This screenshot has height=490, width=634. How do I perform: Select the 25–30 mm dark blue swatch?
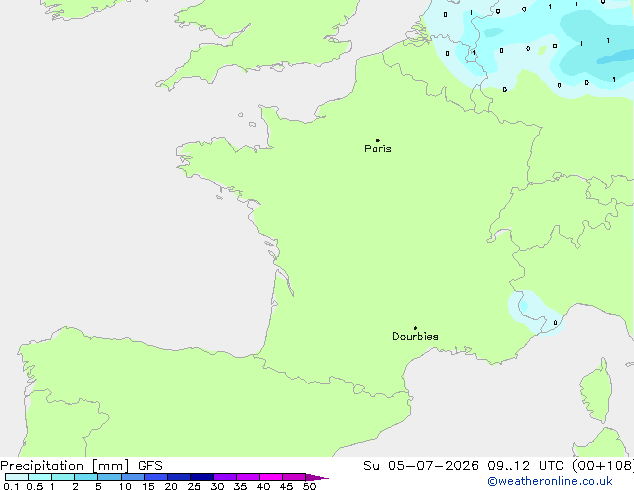pyautogui.click(x=201, y=477)
